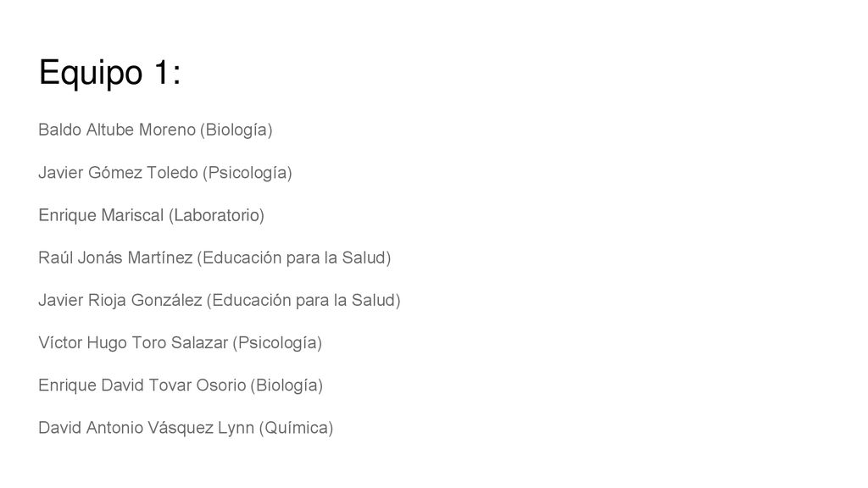The width and height of the screenshot is (868, 488).
Task: Click the name Baldo Altube Moreno
Action: pos(117,130)
